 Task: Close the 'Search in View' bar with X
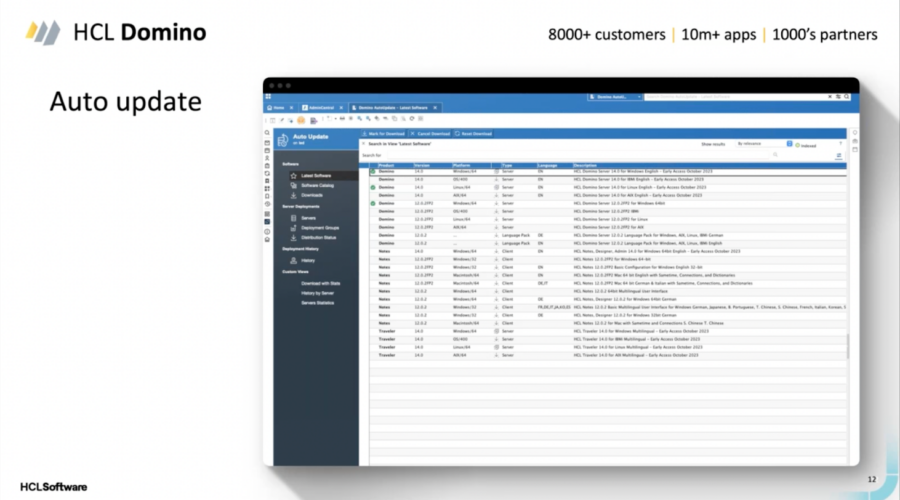pyautogui.click(x=363, y=144)
